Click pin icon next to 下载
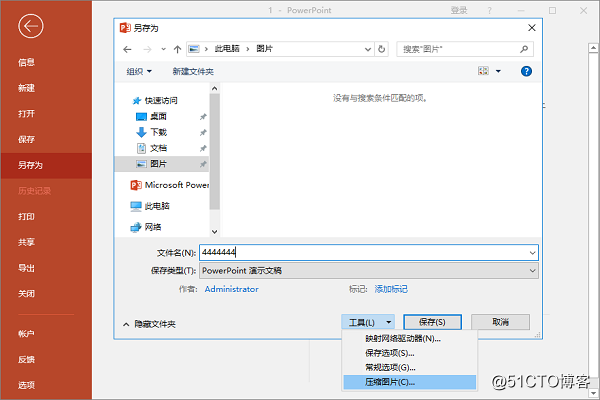 point(203,132)
